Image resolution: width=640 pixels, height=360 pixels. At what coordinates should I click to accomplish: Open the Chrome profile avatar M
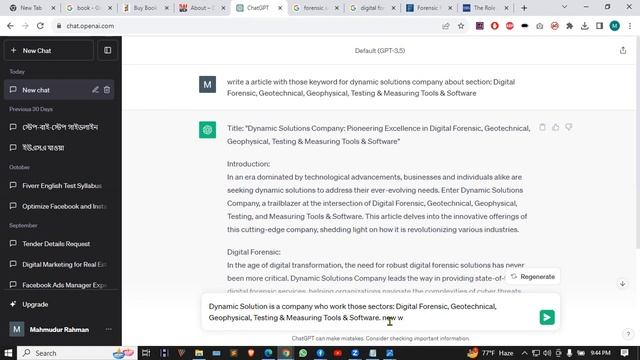[615, 26]
